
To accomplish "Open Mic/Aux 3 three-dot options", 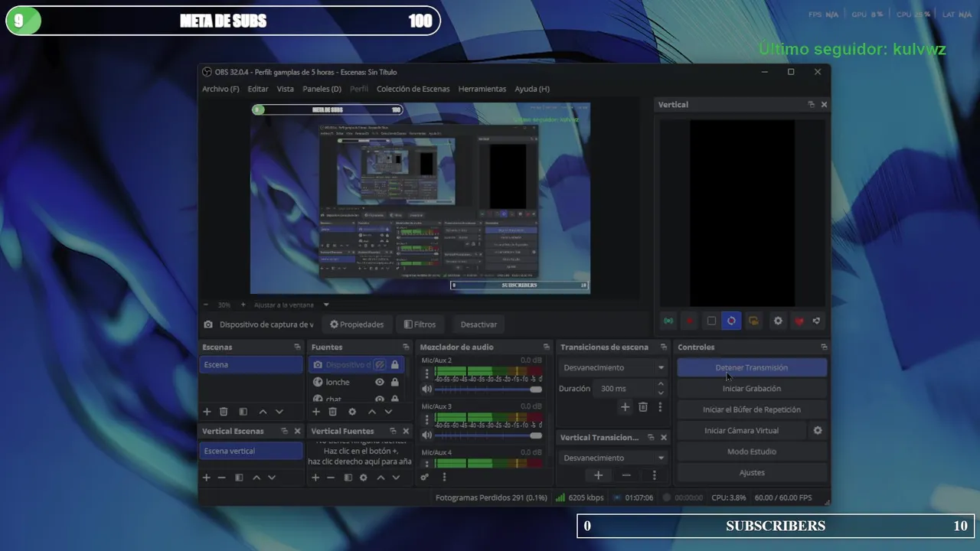I will pos(427,420).
